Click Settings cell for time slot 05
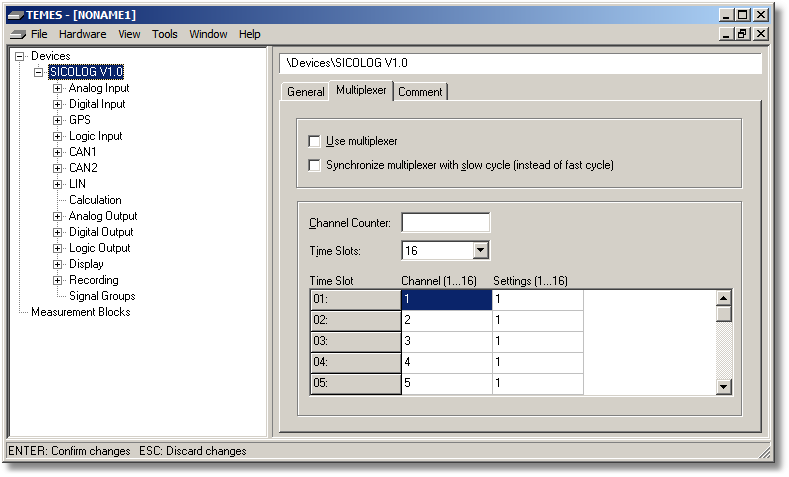The image size is (789, 477). click(538, 383)
